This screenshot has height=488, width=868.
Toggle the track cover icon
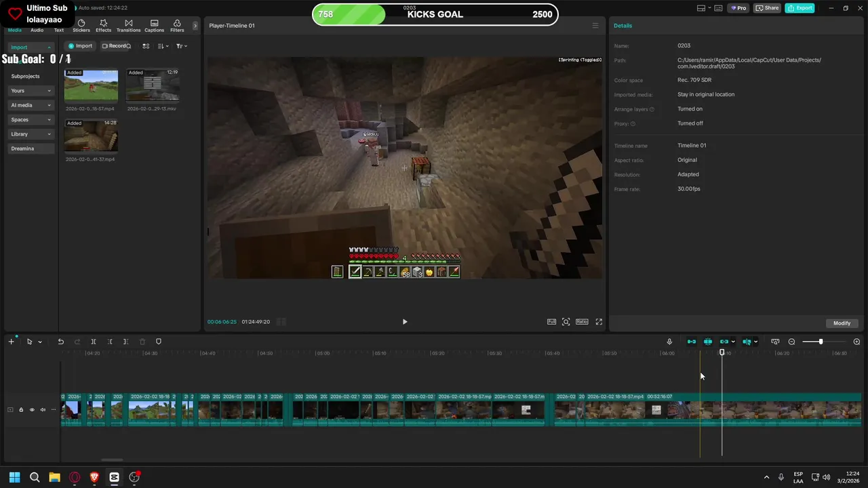pyautogui.click(x=10, y=409)
